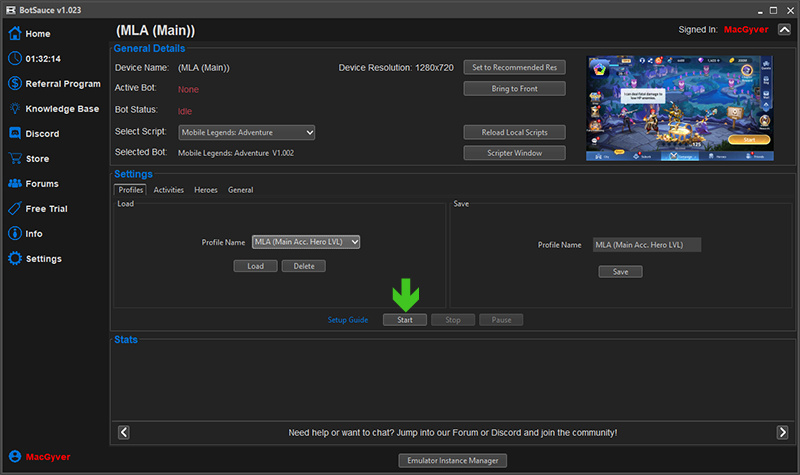
Task: Open the Select Script dropdown
Action: [x=246, y=132]
